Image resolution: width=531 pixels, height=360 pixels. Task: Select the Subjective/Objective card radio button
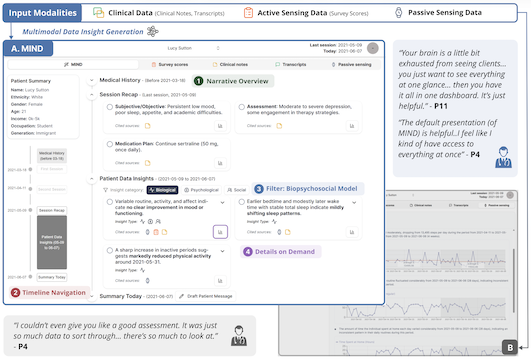[x=110, y=107]
